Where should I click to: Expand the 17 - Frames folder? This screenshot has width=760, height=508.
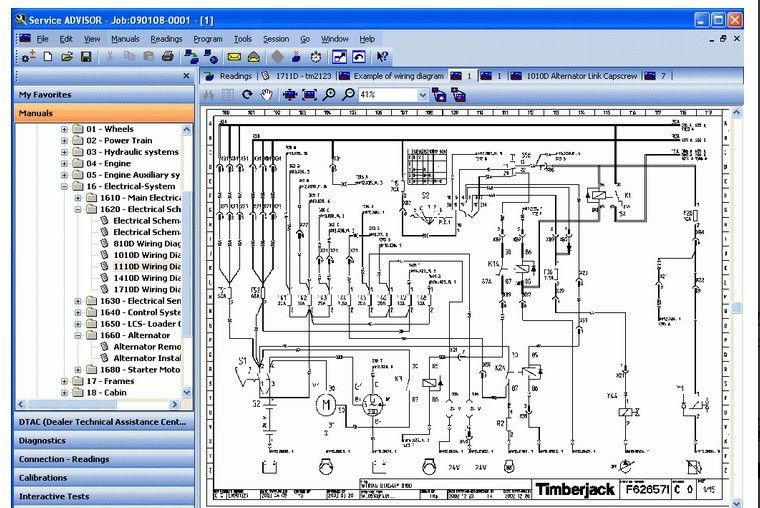[x=64, y=381]
